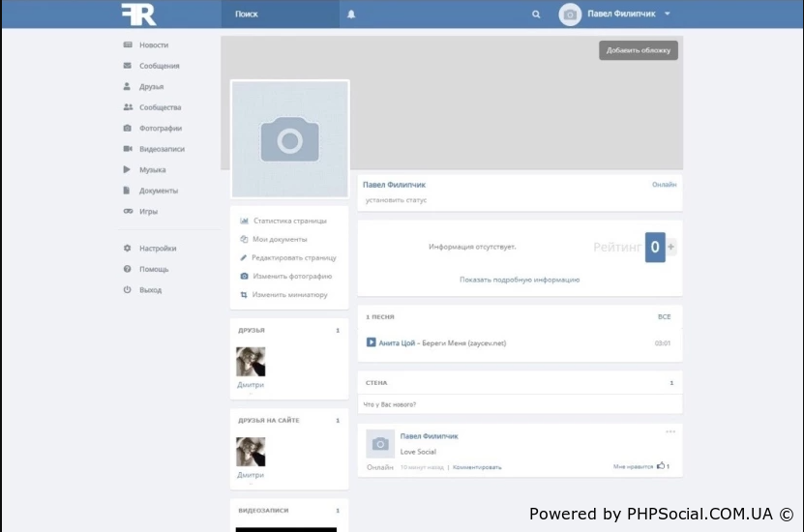Go to Сообщения in the sidebar
804x532 pixels.
[159, 66]
